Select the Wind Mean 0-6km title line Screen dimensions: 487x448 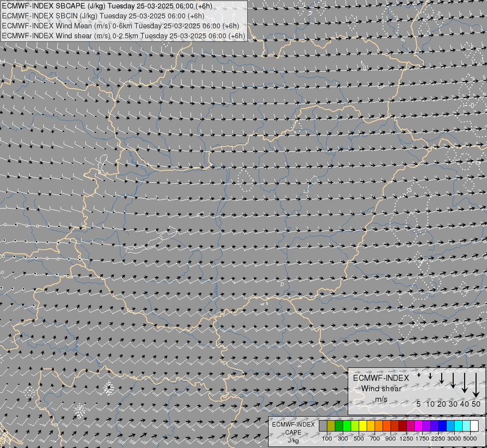click(120, 26)
